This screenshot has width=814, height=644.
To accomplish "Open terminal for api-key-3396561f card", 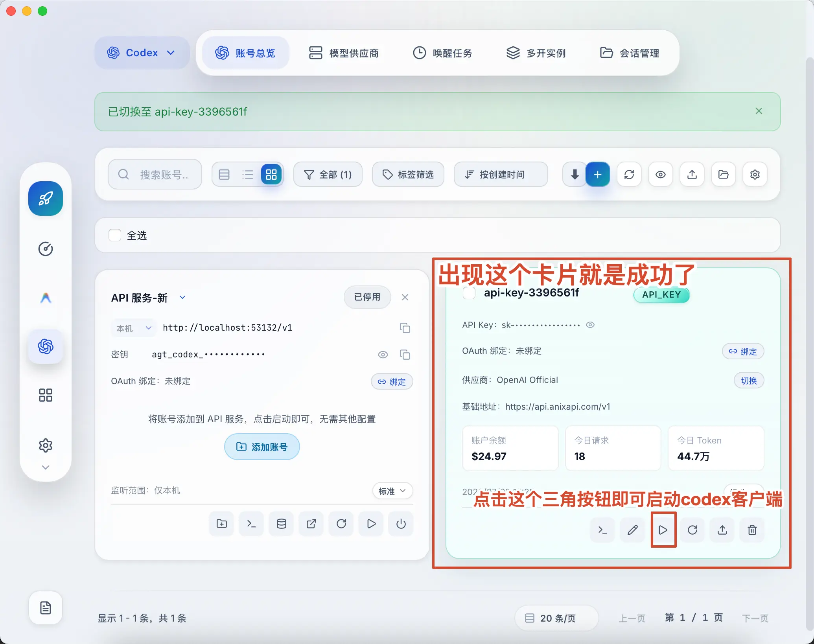I will [603, 530].
